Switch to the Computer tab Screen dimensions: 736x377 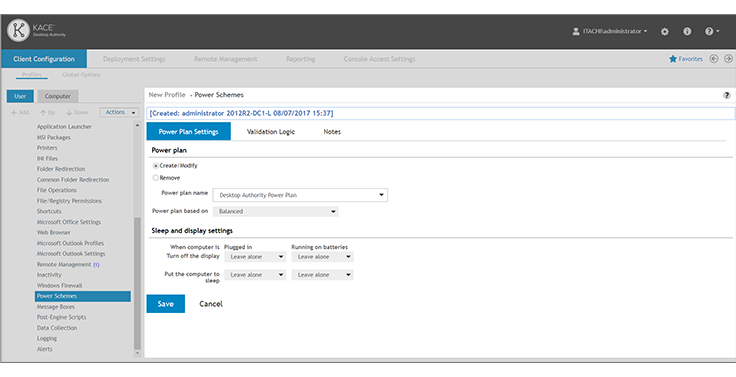[x=58, y=96]
